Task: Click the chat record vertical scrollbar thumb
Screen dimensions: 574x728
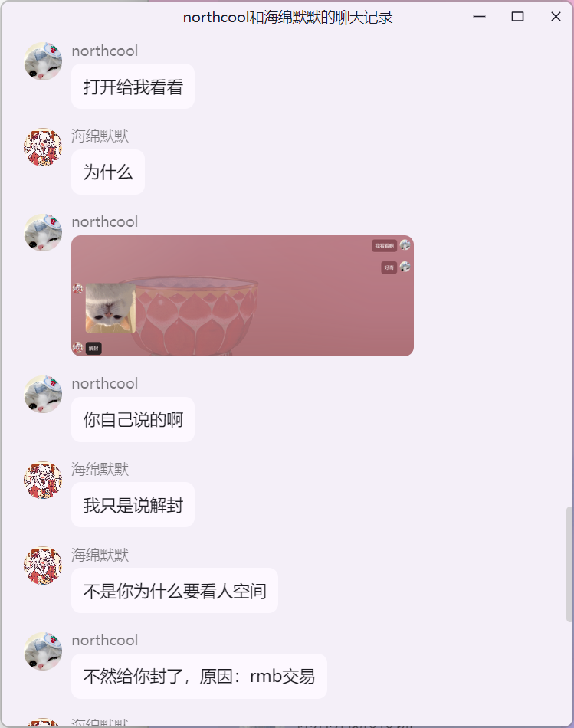Action: [569, 565]
